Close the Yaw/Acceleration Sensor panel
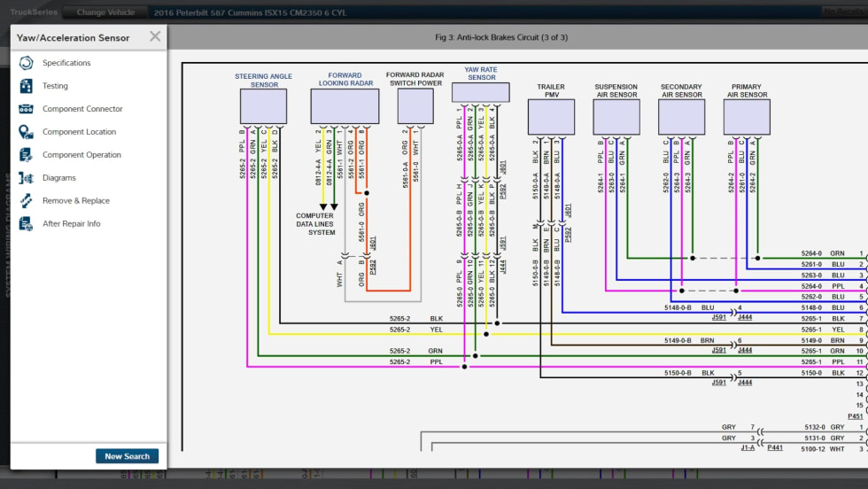 click(x=155, y=36)
